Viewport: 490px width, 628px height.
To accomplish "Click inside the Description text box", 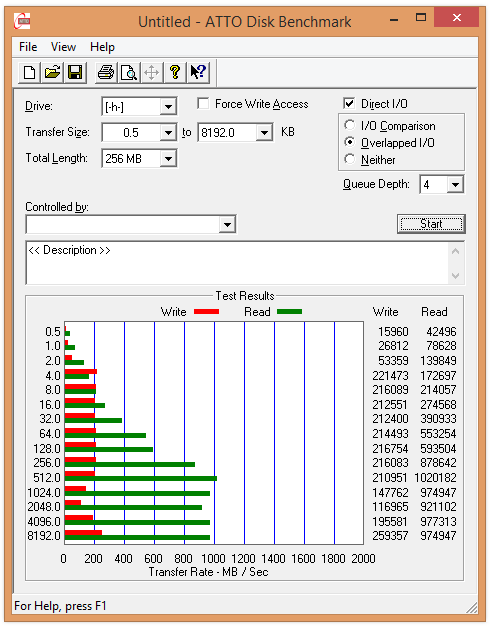I will [x=237, y=263].
